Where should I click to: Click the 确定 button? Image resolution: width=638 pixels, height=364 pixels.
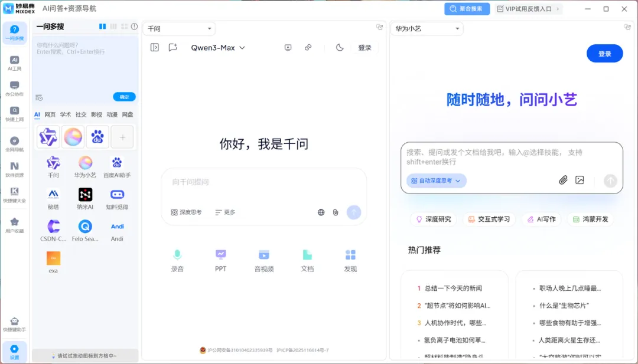point(124,97)
